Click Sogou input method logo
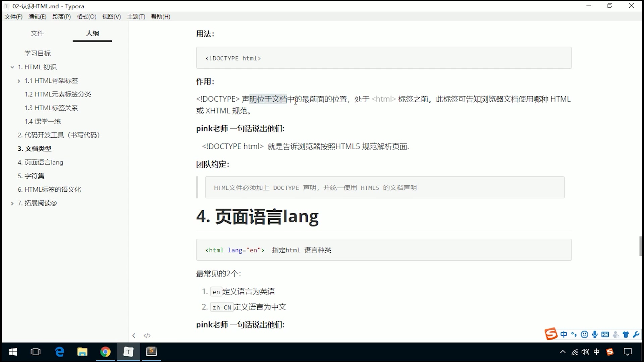Image resolution: width=644 pixels, height=362 pixels. (x=551, y=334)
